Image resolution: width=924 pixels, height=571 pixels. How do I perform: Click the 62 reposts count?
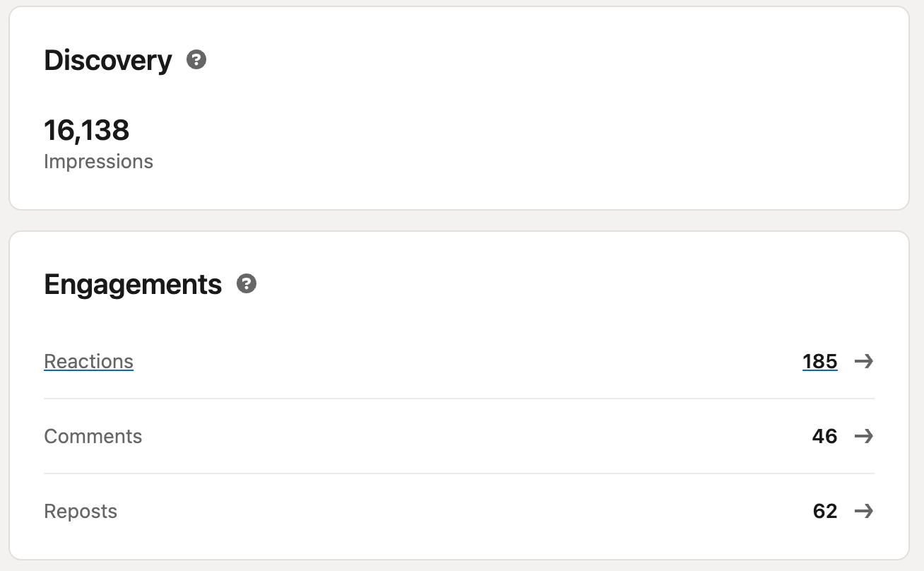pyautogui.click(x=824, y=511)
